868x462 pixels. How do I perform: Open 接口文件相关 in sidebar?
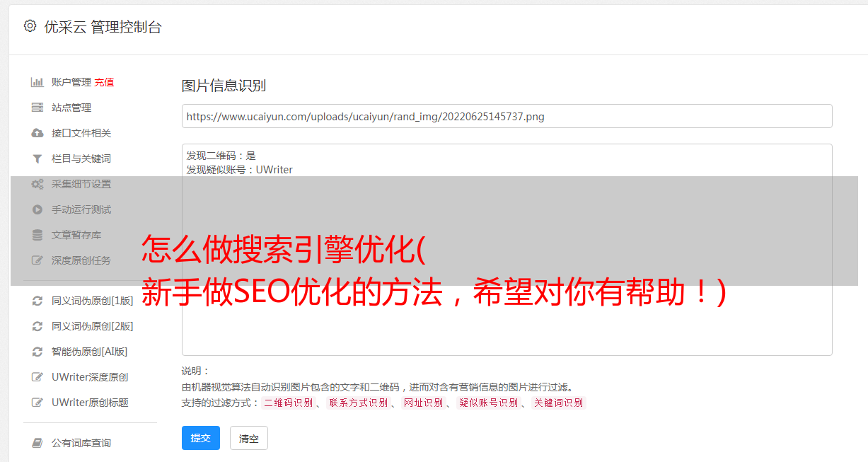[81, 133]
